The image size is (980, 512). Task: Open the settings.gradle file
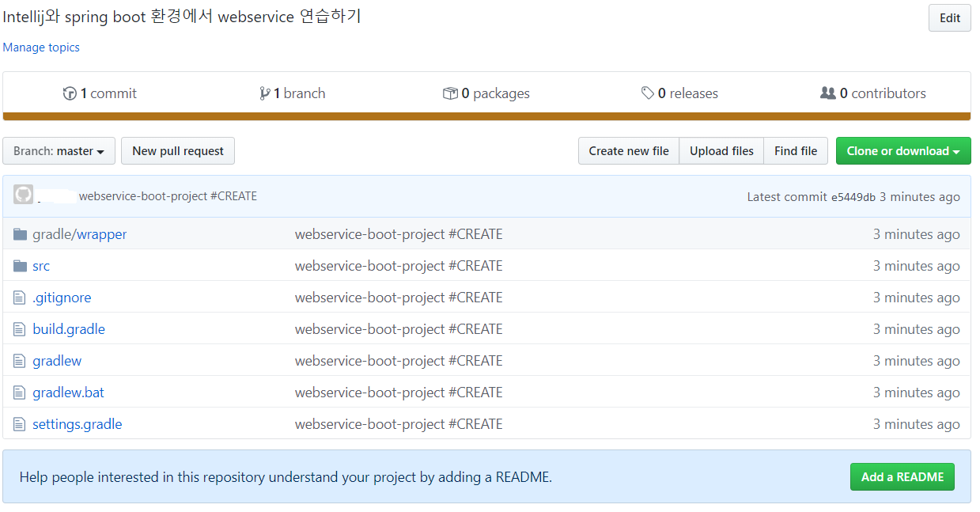pos(78,424)
